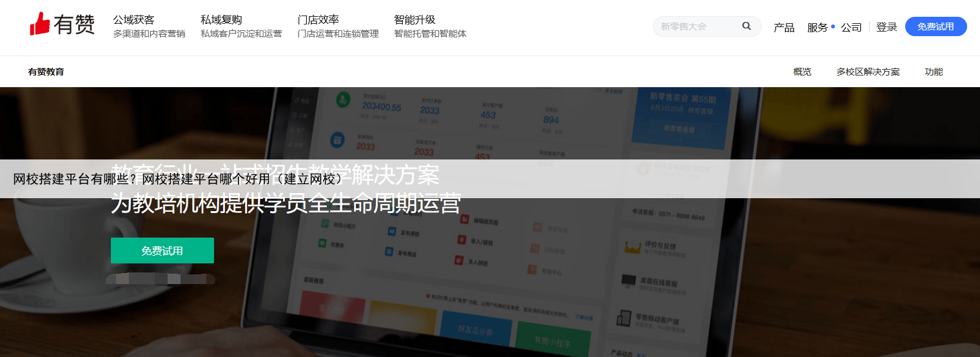Image resolution: width=980 pixels, height=357 pixels.
Task: Switch to the 功能 tab
Action: 934,72
